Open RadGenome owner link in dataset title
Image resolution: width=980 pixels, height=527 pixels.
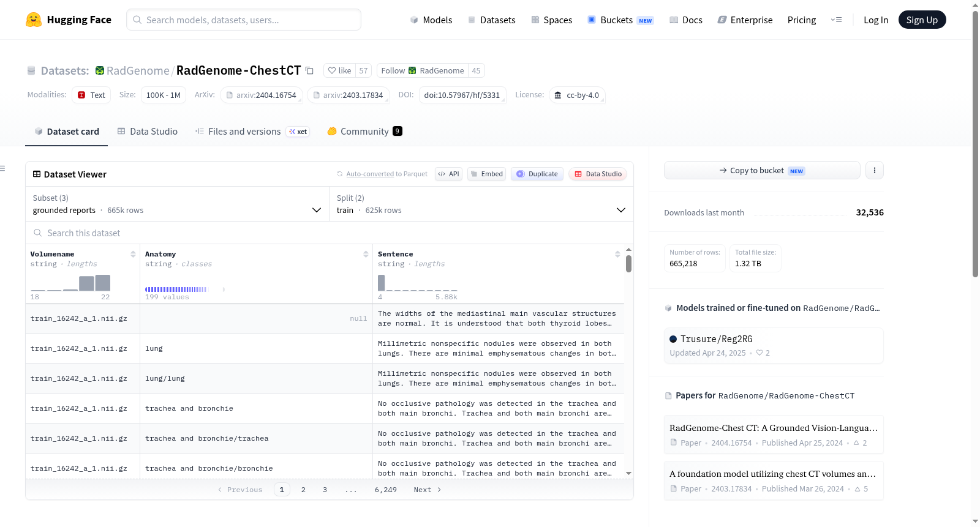(138, 70)
